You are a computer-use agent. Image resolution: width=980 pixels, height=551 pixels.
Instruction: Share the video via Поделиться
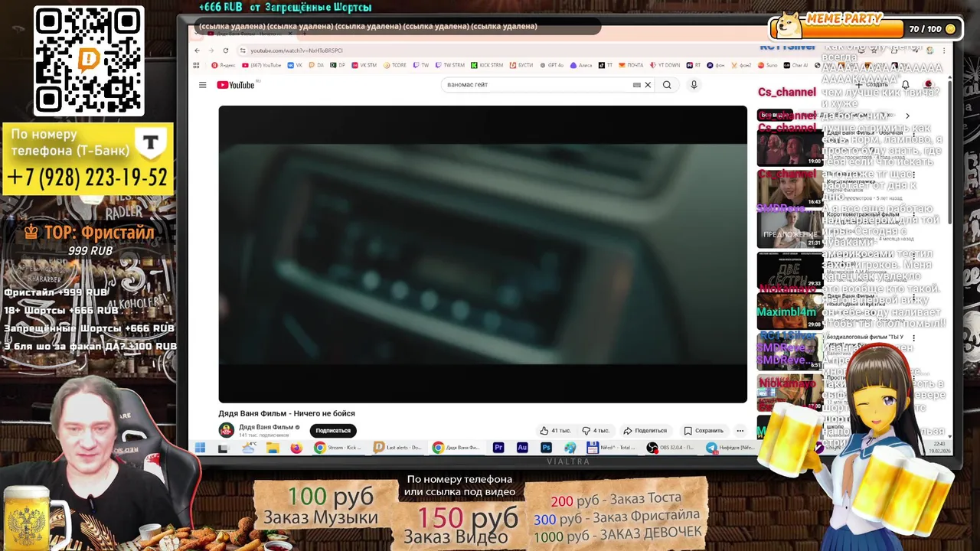click(645, 430)
